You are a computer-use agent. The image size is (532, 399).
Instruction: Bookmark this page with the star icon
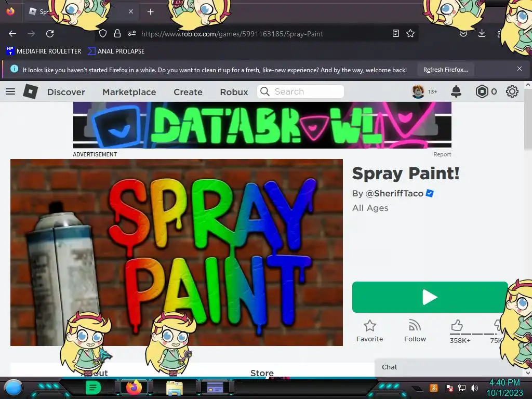410,33
